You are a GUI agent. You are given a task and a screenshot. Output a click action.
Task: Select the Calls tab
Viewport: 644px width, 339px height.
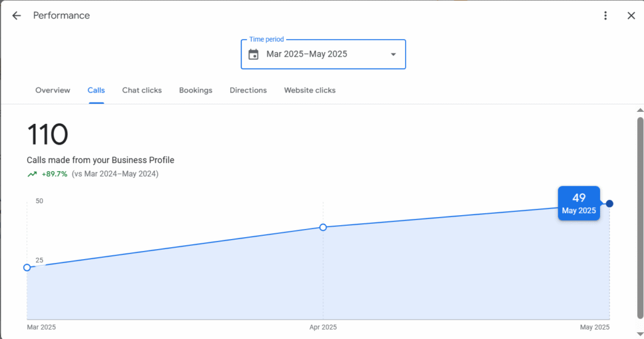tap(96, 90)
